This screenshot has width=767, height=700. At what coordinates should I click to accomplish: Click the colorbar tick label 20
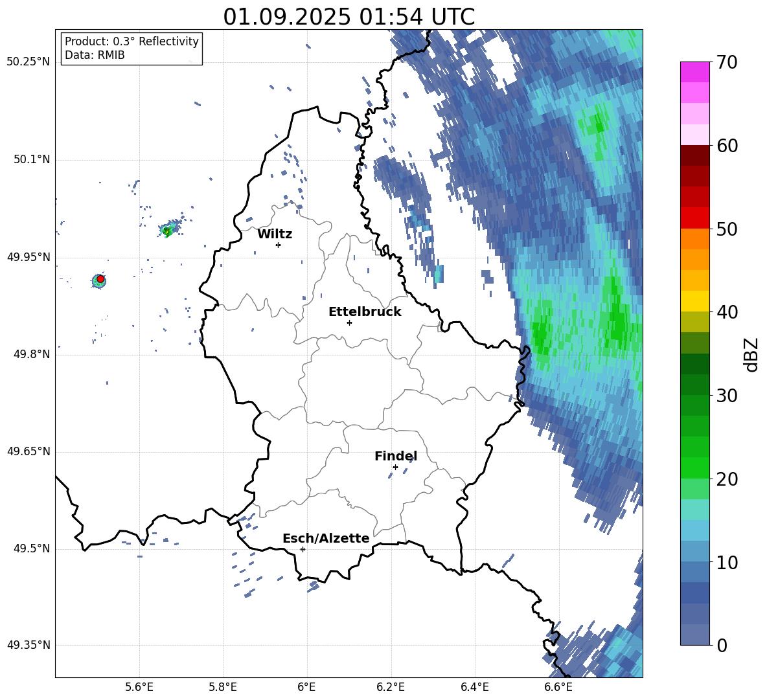coord(727,479)
